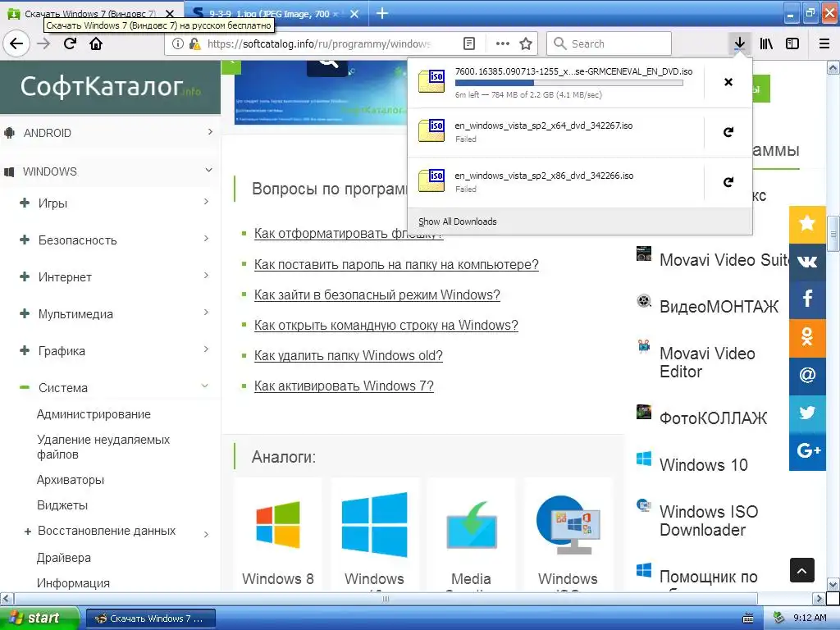Cancel the 7600.16385 ISO download

click(x=728, y=82)
